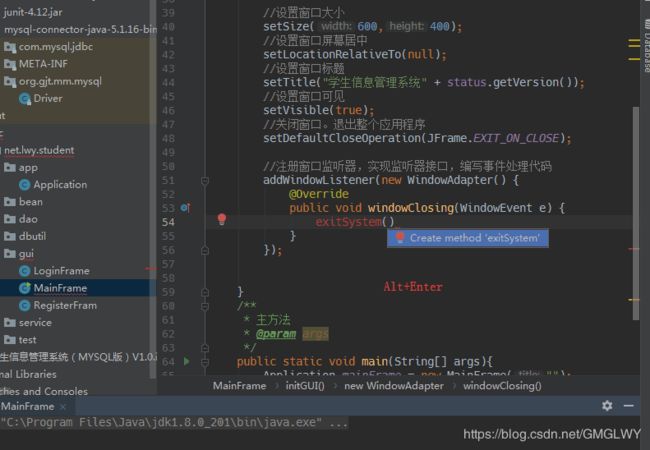Viewport: 650px width, 450px height.
Task: Toggle fold marker at line 59
Action: pyautogui.click(x=205, y=292)
